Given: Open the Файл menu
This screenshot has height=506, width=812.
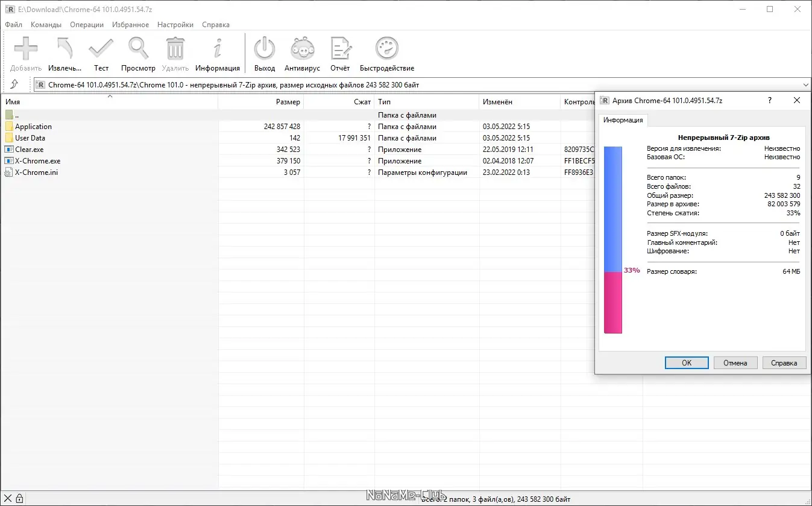Looking at the screenshot, I should [x=13, y=25].
